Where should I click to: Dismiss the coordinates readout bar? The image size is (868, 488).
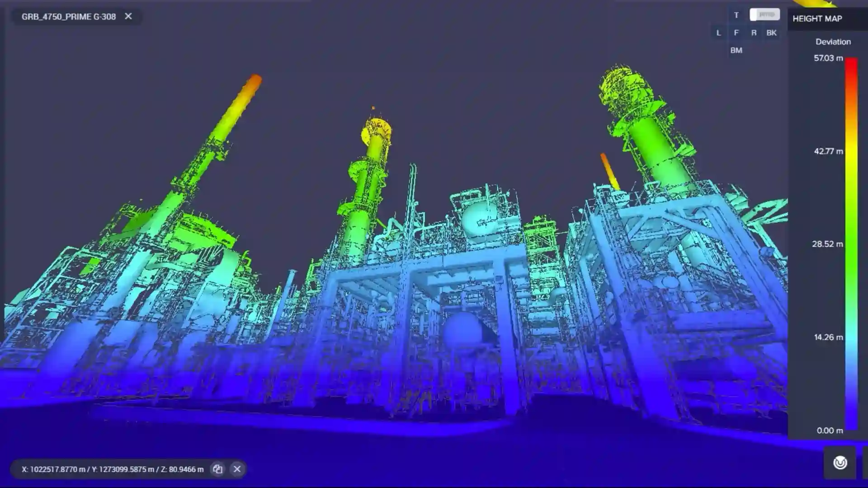click(237, 469)
